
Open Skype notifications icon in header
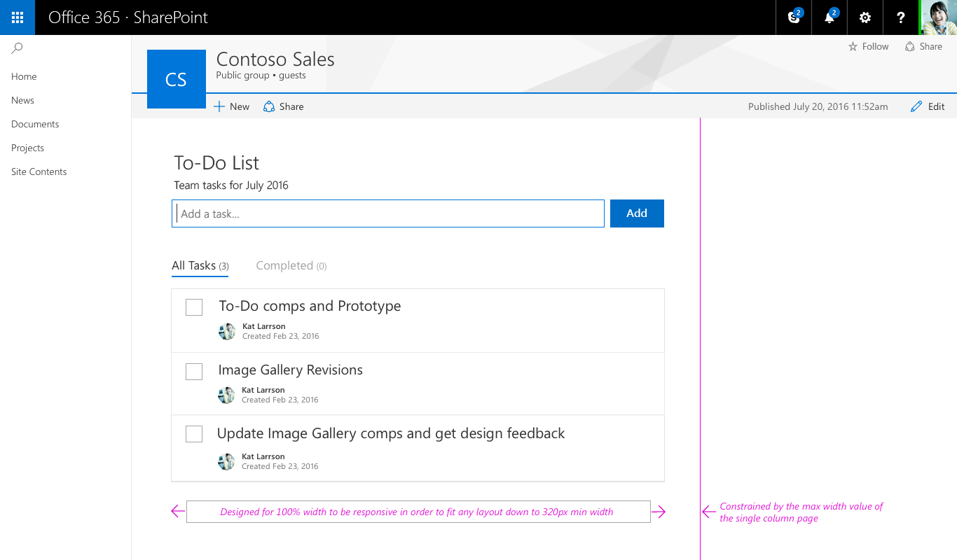point(794,17)
